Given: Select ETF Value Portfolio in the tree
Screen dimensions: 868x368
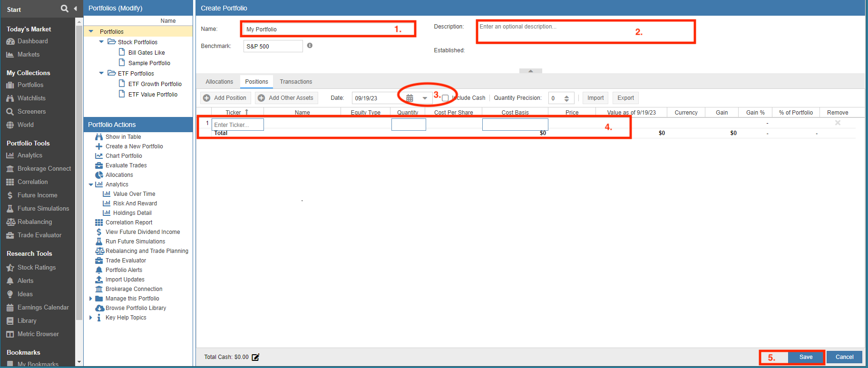Looking at the screenshot, I should [x=153, y=95].
